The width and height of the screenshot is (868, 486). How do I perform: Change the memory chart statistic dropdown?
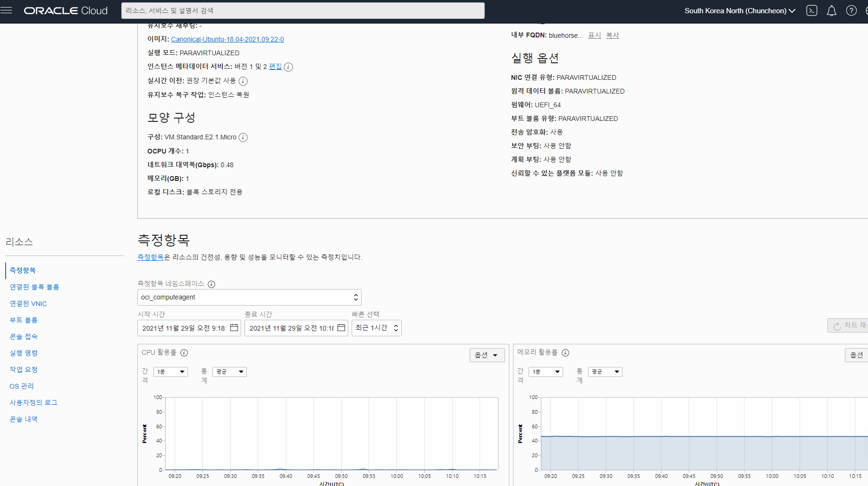point(605,372)
